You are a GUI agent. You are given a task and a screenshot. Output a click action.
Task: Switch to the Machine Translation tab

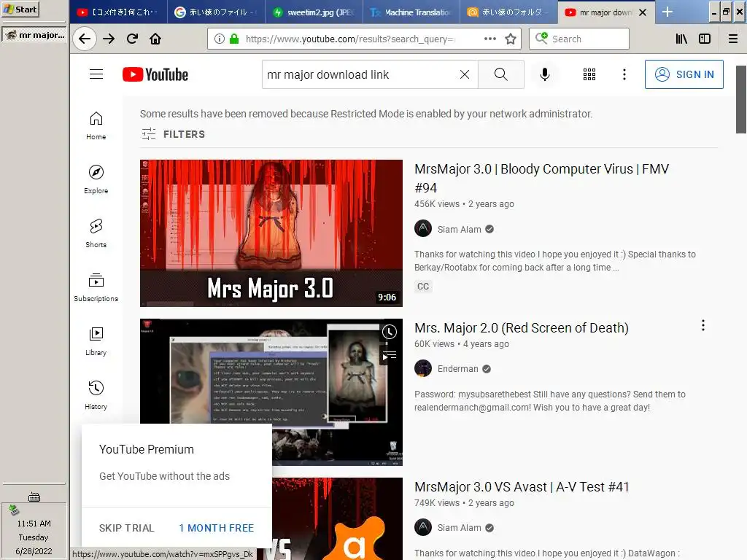[x=411, y=12]
